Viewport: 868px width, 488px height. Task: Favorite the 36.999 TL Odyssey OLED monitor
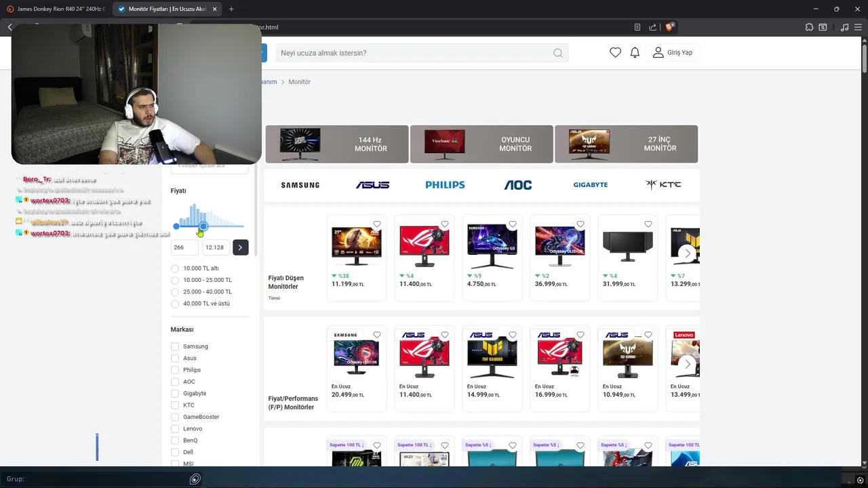pos(580,224)
